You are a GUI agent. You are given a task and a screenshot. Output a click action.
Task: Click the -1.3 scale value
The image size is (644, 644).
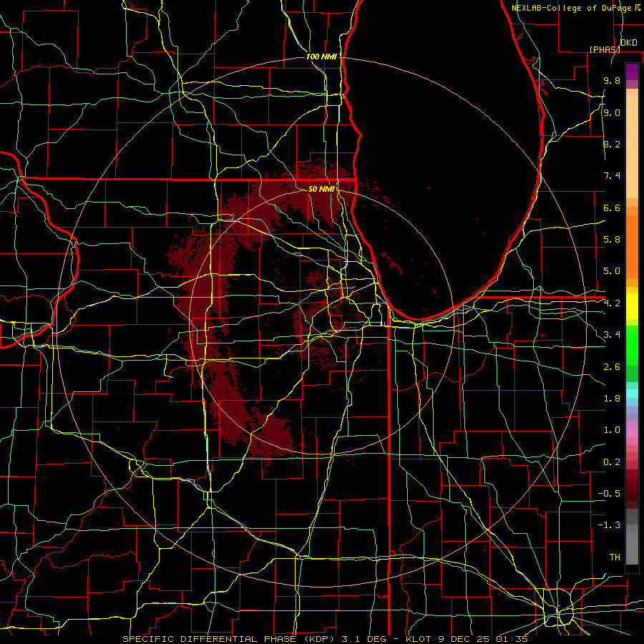[609, 525]
